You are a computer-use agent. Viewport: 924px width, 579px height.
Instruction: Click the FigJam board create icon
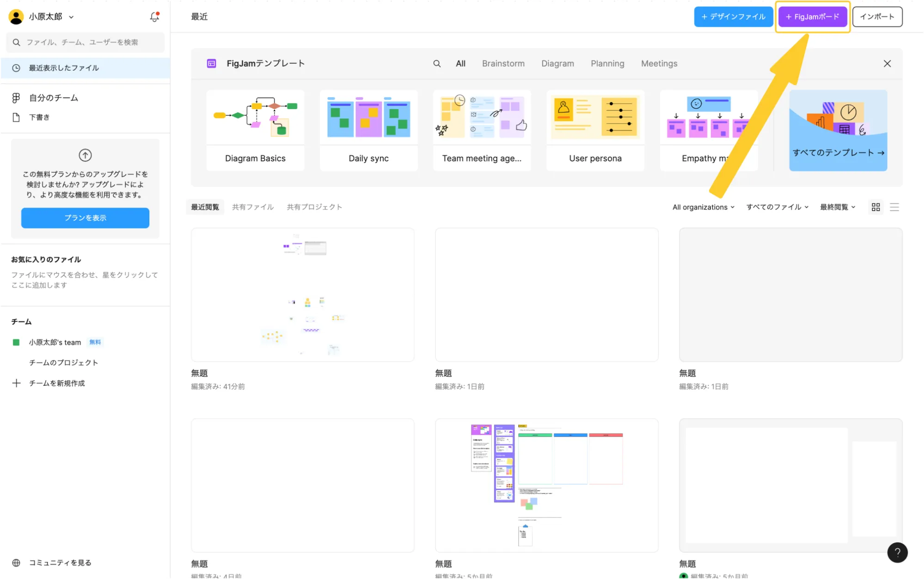pyautogui.click(x=813, y=16)
